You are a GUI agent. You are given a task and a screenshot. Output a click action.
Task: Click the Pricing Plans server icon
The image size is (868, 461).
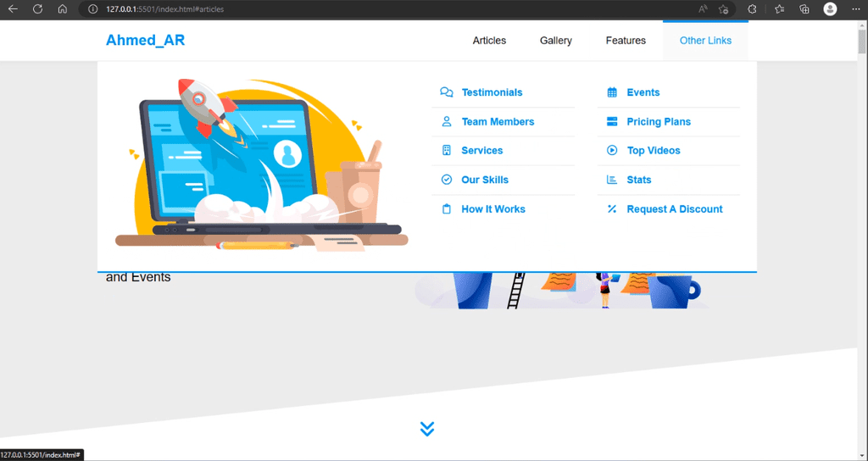[612, 122]
